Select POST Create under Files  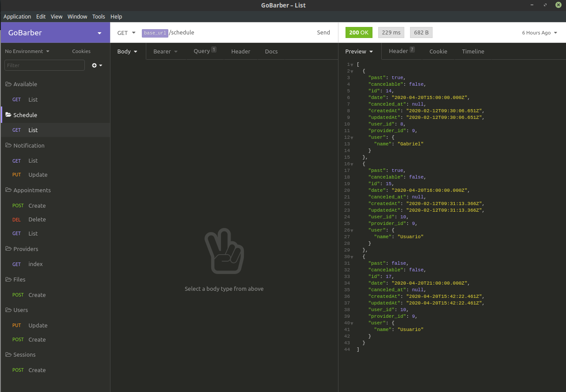tap(55, 295)
